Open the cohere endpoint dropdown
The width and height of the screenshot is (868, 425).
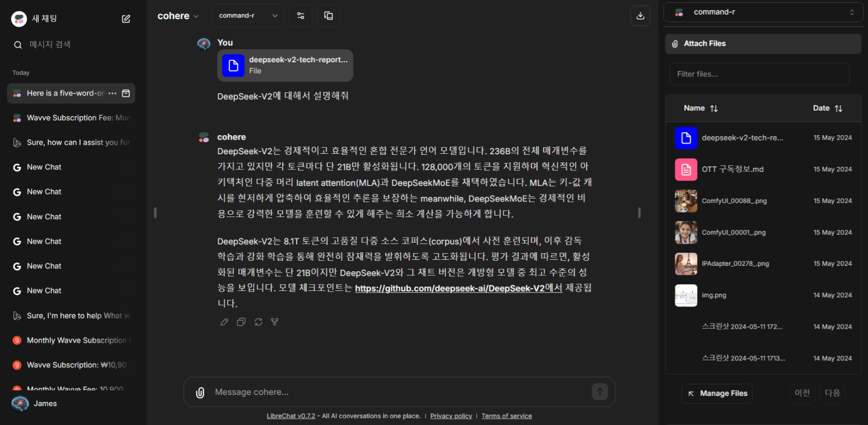click(x=178, y=16)
